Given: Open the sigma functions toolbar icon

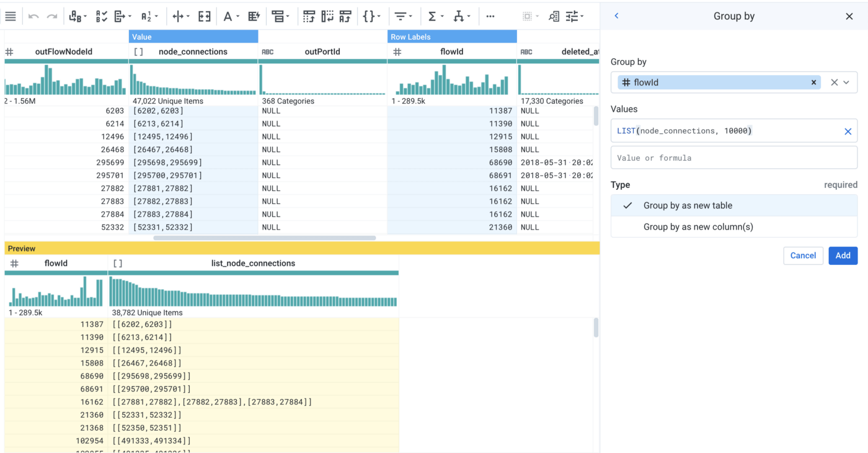Looking at the screenshot, I should coord(436,17).
